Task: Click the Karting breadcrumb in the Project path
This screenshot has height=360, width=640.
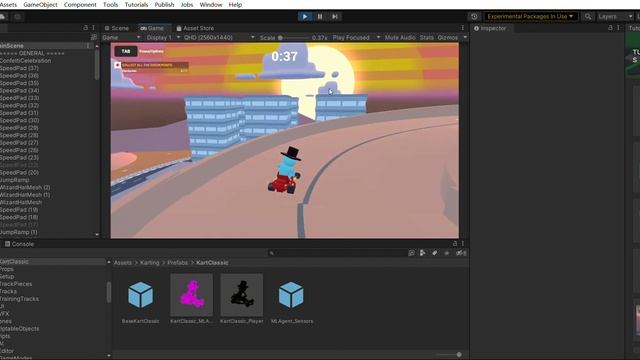Action: tap(150, 262)
